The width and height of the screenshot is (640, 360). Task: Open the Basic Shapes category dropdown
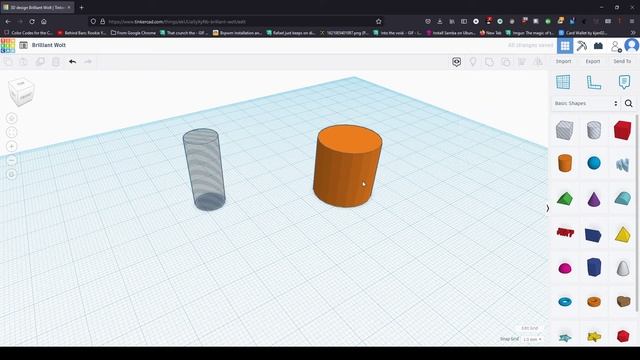(586, 103)
